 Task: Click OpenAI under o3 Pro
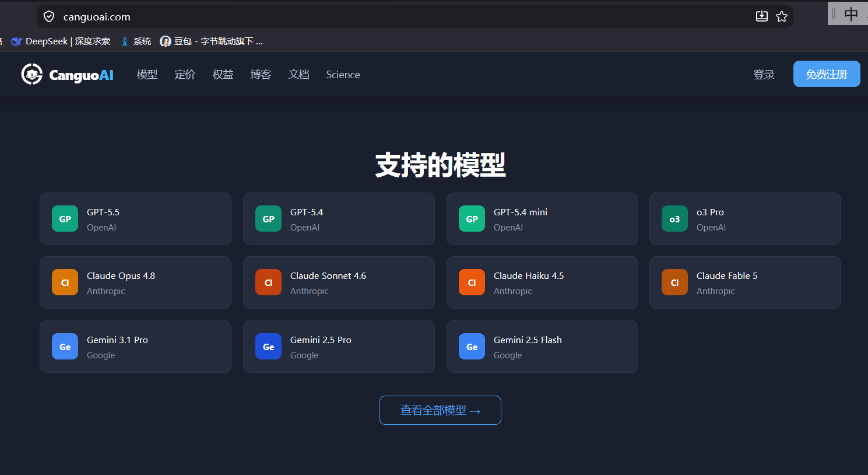pyautogui.click(x=711, y=228)
